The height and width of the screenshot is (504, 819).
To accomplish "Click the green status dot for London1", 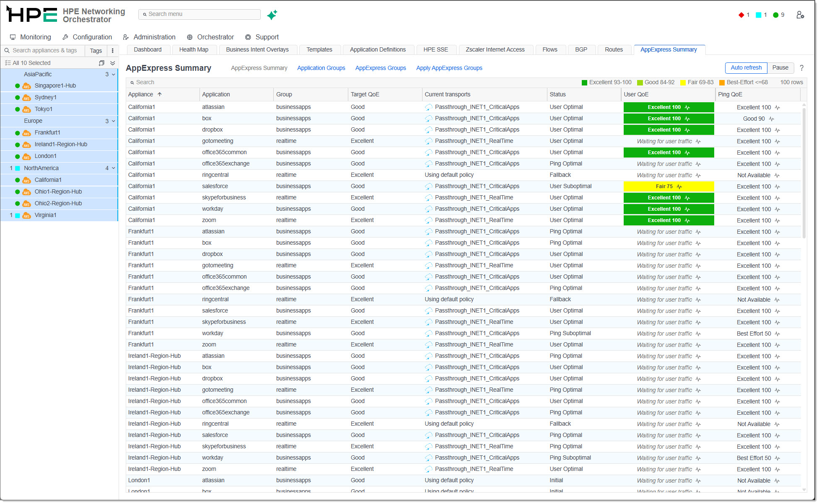I will 17,156.
